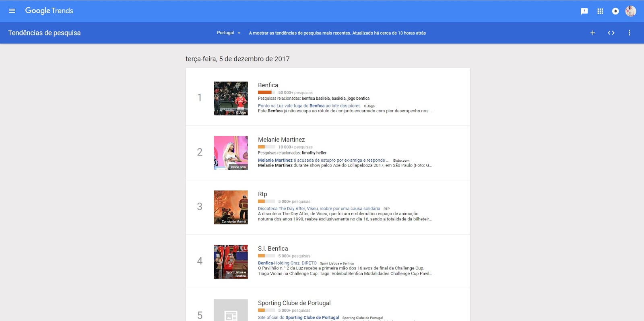The image size is (644, 321).
Task: Open the three-dot more options menu
Action: (630, 33)
